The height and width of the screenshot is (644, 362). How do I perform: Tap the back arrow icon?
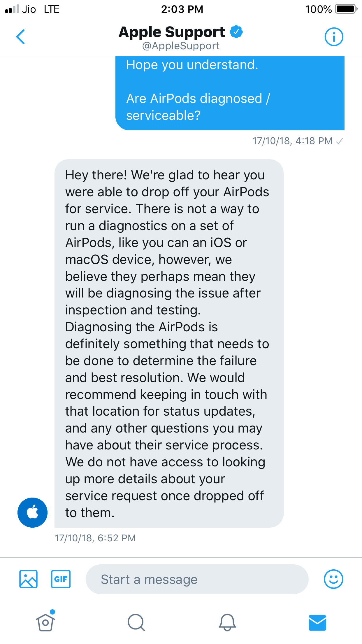click(x=21, y=37)
